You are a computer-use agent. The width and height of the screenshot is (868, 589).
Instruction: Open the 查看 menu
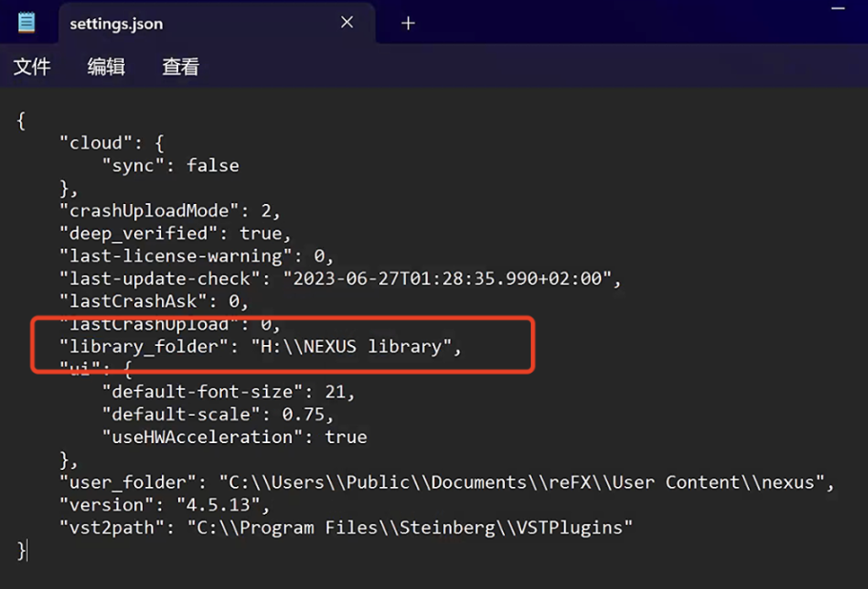(180, 67)
